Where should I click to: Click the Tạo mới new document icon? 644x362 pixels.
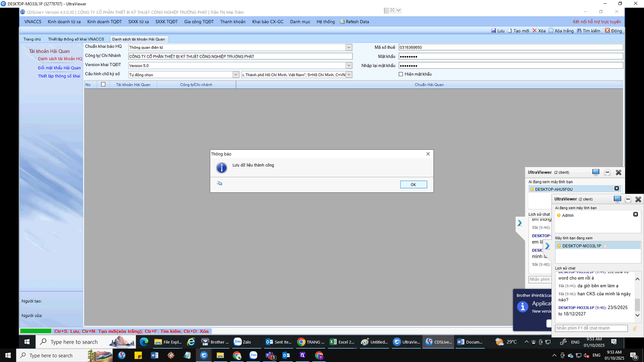pos(510,31)
